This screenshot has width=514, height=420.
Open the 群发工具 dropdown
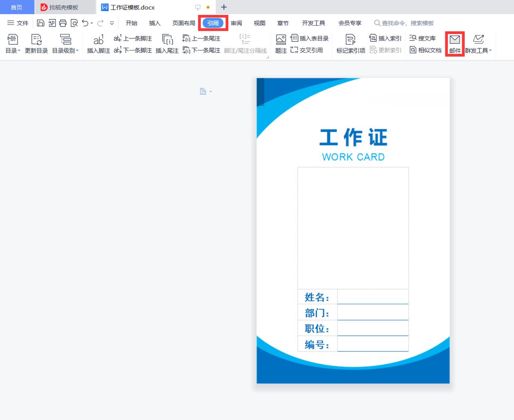[478, 44]
